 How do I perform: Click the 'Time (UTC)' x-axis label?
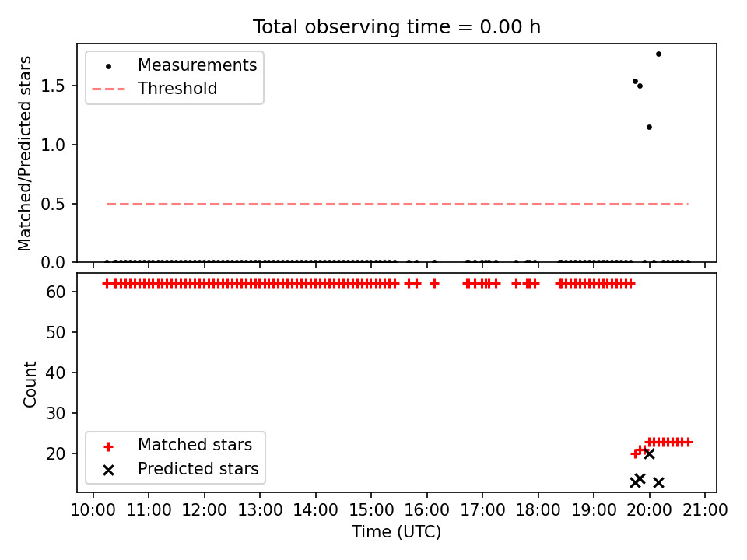click(396, 532)
